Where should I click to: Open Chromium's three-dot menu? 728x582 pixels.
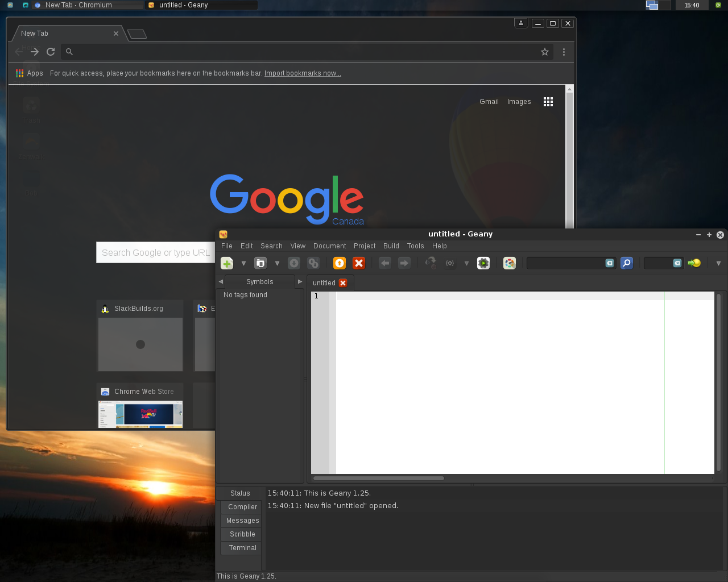(x=564, y=52)
